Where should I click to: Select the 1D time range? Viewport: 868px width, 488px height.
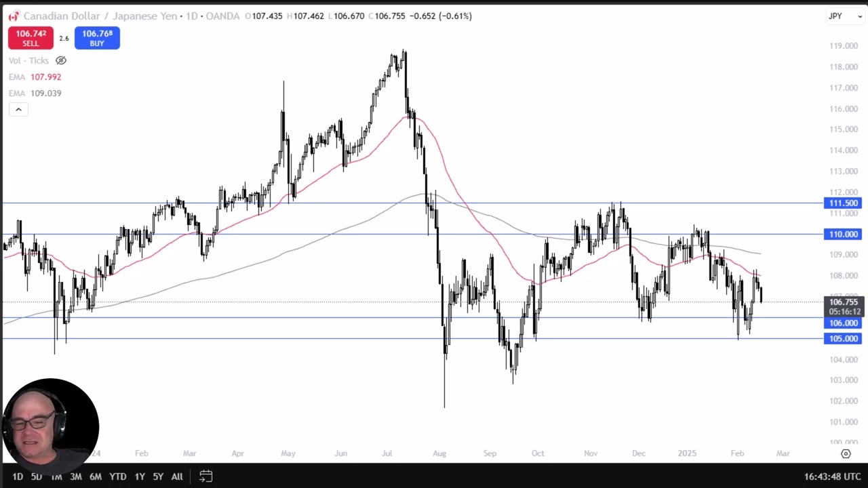pos(18,476)
